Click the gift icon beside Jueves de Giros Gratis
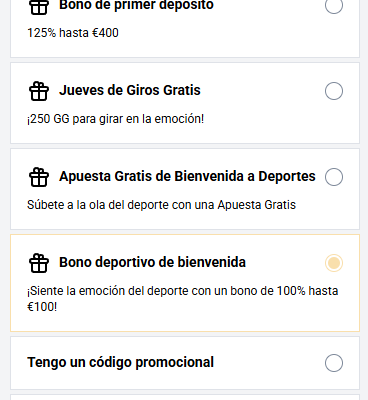The image size is (368, 400). [x=39, y=91]
